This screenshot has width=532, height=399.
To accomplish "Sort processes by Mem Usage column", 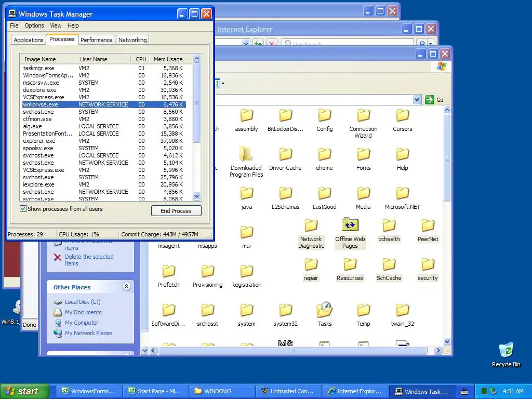I will click(x=168, y=59).
